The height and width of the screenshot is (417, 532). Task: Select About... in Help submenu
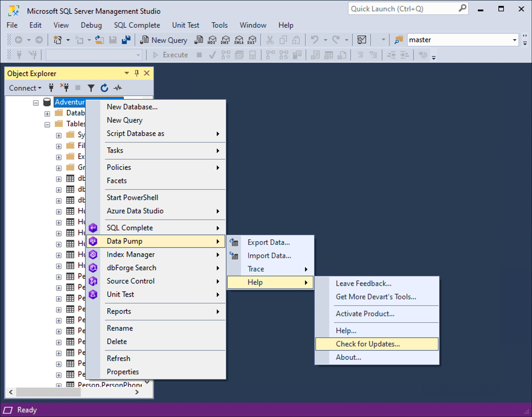pos(377,357)
